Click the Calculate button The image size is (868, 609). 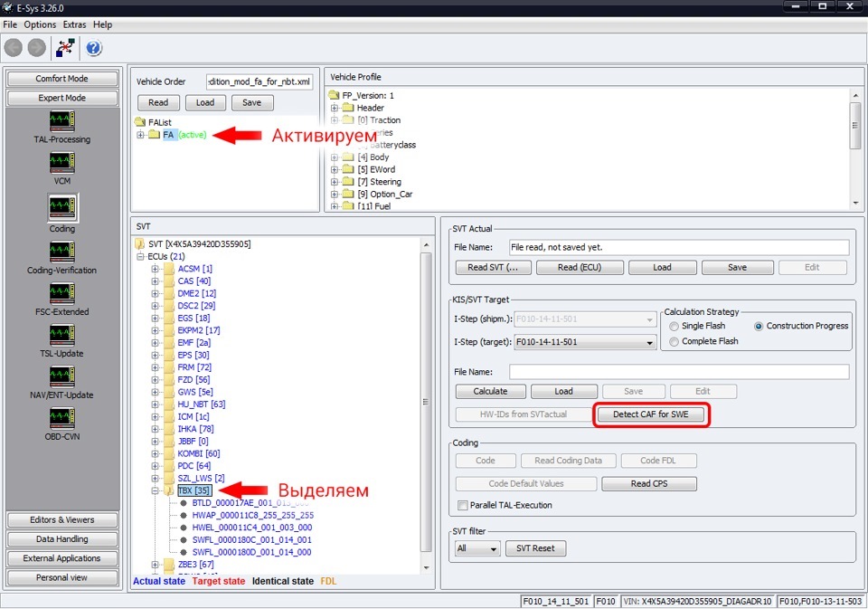490,391
